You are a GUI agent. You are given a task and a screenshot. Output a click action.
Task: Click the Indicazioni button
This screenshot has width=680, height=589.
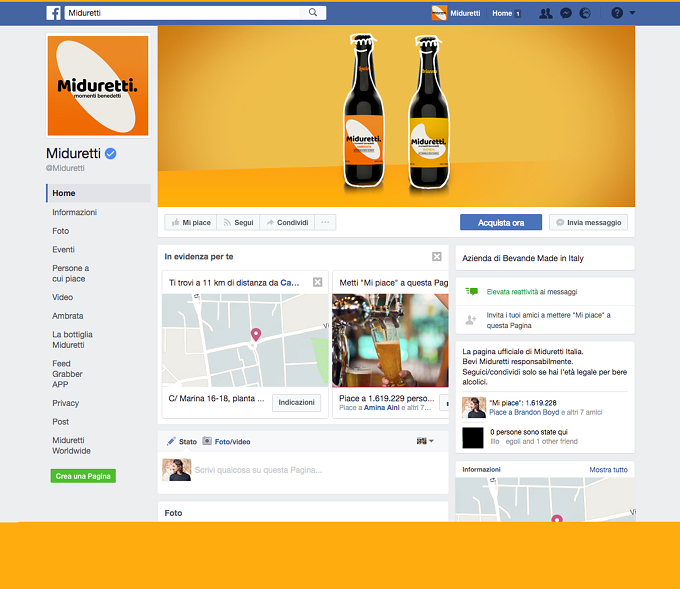tap(297, 402)
